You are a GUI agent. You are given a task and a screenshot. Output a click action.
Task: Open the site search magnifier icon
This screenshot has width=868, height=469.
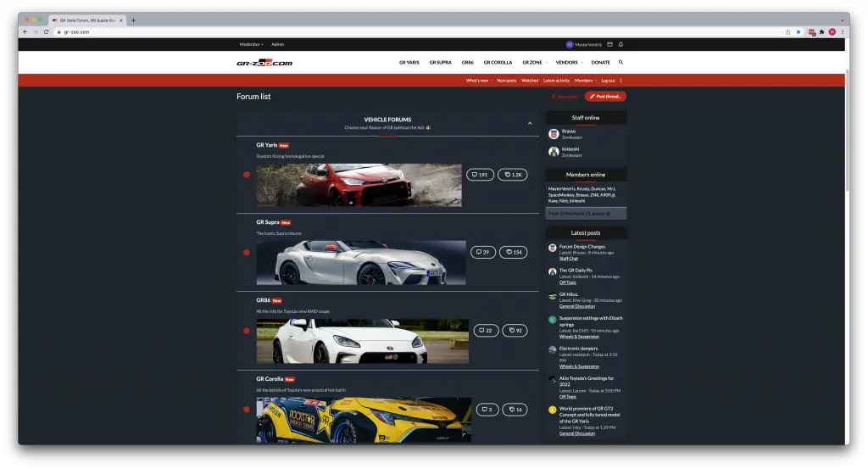[x=620, y=63]
